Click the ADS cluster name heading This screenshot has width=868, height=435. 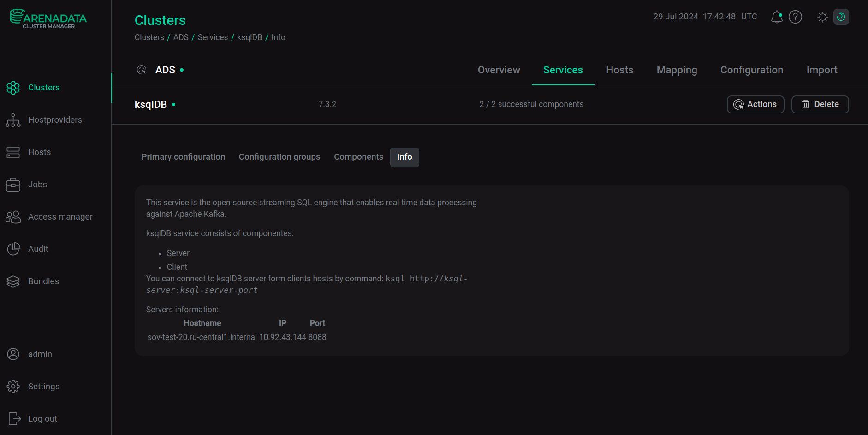click(x=165, y=70)
